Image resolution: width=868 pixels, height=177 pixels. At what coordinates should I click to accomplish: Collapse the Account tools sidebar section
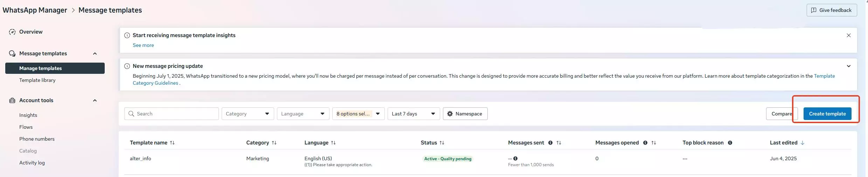point(95,100)
